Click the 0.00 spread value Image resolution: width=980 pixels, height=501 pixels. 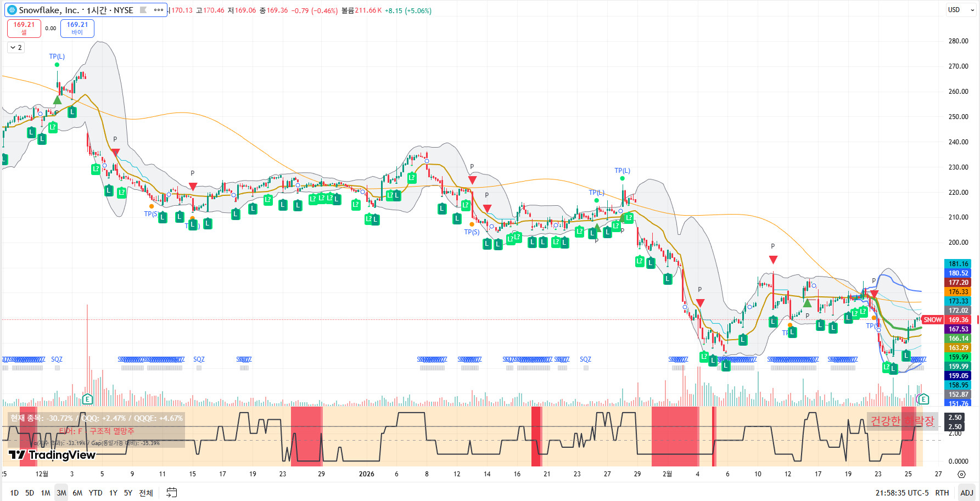tap(51, 29)
